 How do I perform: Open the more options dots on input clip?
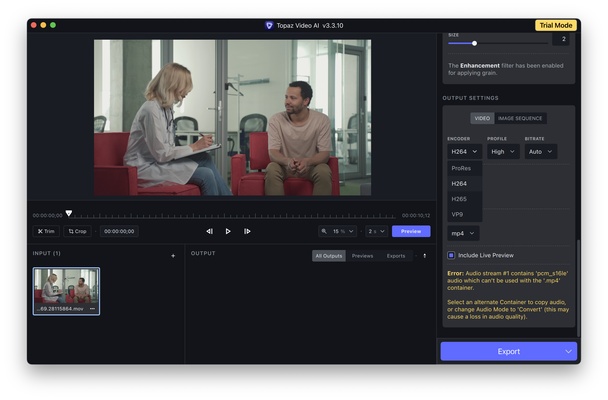pos(92,309)
